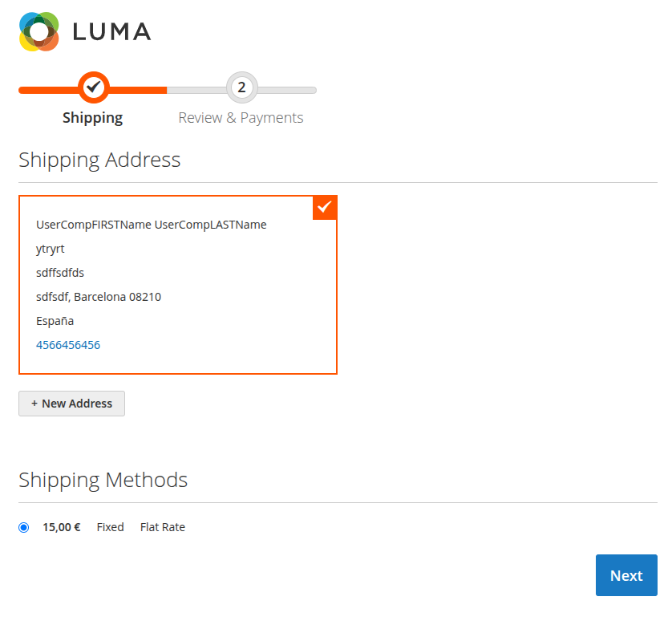
Task: Switch to the Review & Payments step
Action: [x=241, y=117]
